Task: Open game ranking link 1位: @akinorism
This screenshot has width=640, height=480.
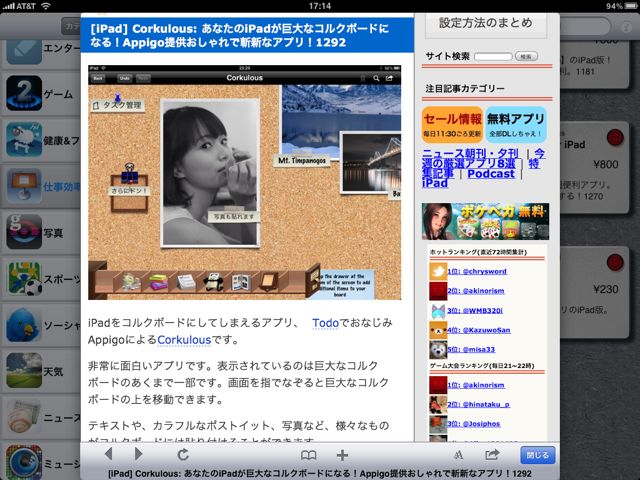Action: point(476,385)
